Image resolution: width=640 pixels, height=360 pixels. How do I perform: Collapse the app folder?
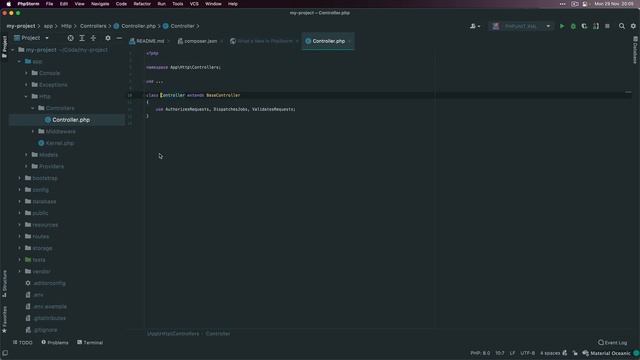coord(19,62)
